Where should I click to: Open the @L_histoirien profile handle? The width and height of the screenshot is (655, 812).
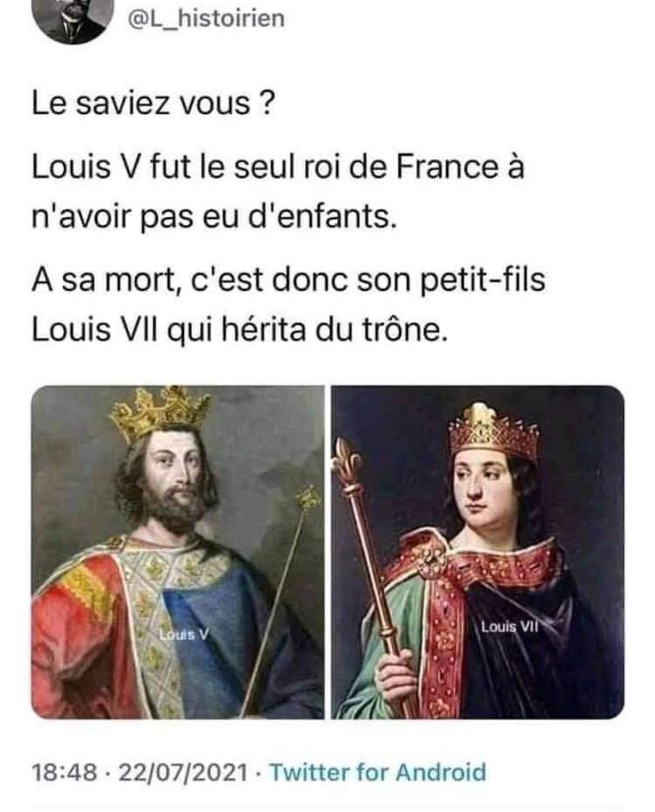click(x=206, y=18)
